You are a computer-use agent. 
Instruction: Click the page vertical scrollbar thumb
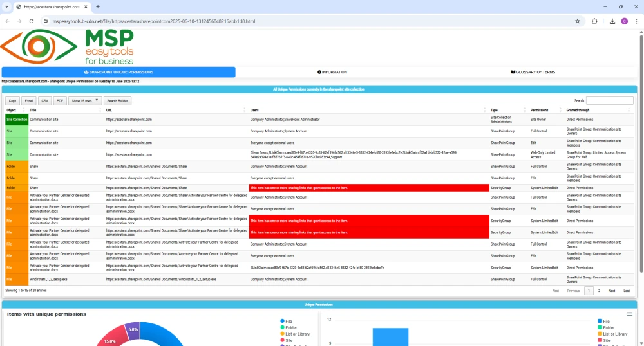[x=641, y=154]
